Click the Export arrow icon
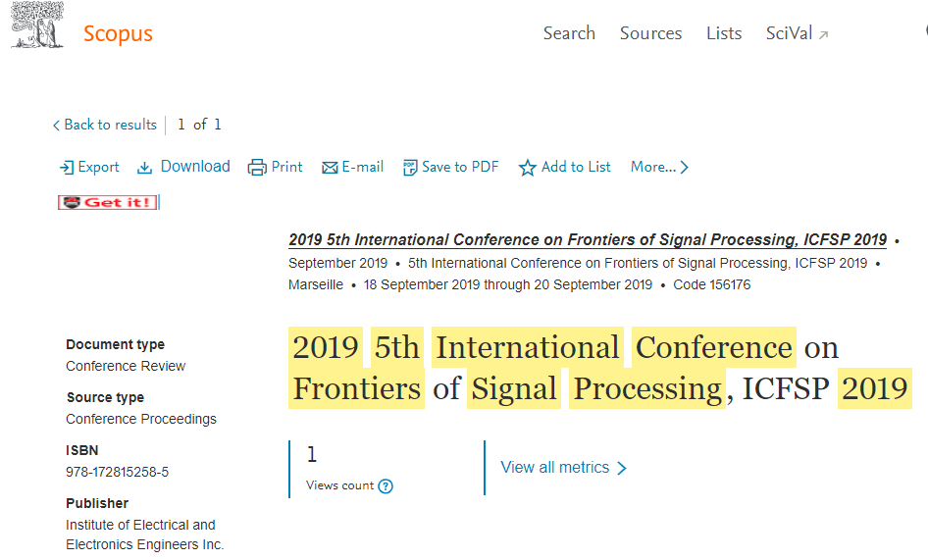The image size is (928, 560). [x=67, y=168]
